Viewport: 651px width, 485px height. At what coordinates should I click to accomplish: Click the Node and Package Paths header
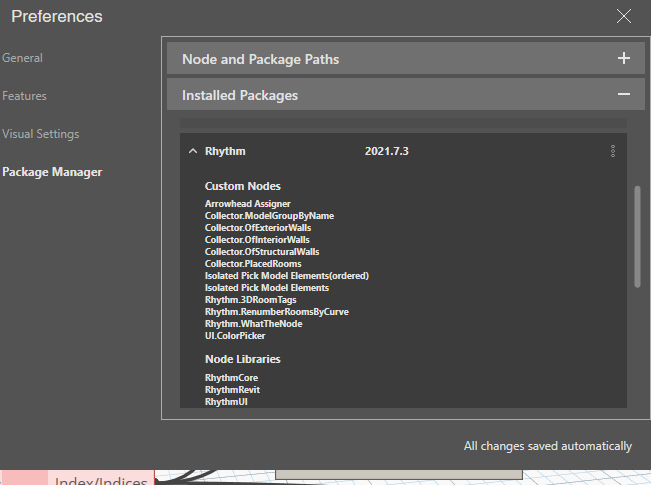(406, 59)
